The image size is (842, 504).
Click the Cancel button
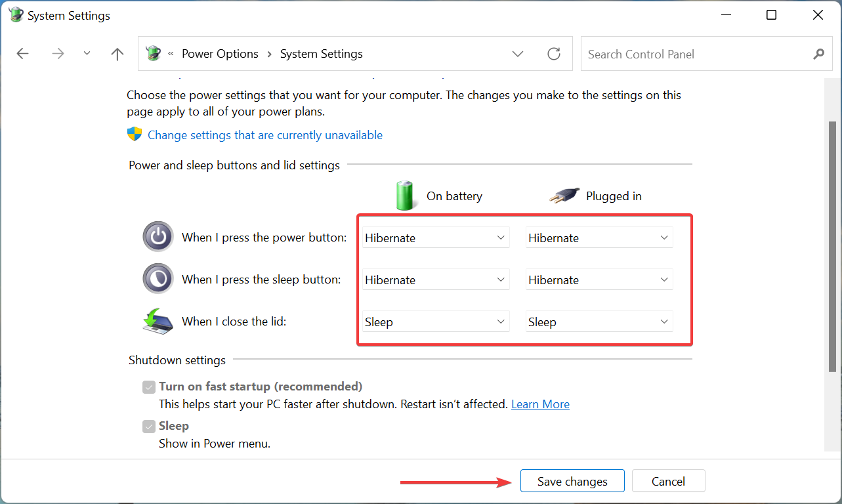click(x=668, y=481)
